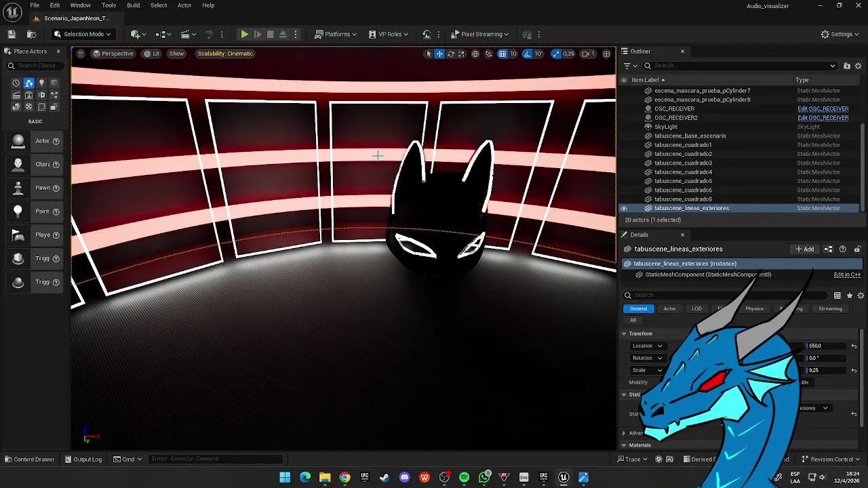Click the Edit in C++ link

point(847,274)
